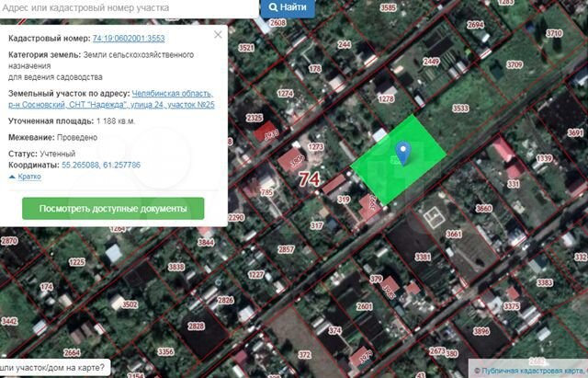
Task: Click the Найти search button
Action: tap(288, 7)
